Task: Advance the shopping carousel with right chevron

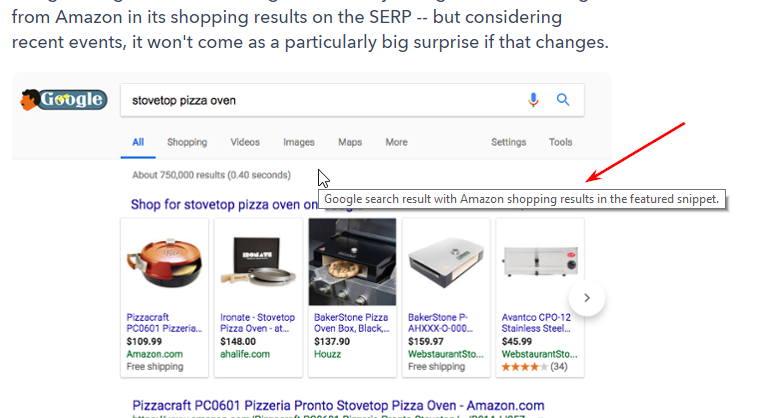Action: (x=587, y=298)
